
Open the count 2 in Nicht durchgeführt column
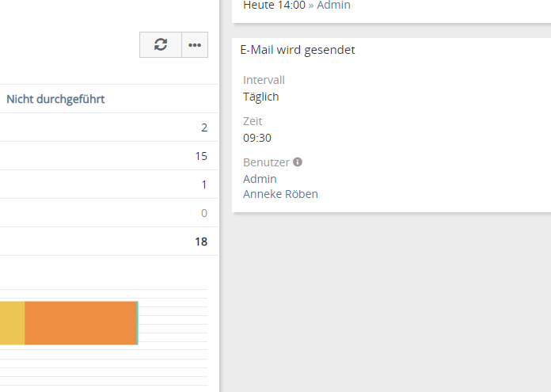203,127
